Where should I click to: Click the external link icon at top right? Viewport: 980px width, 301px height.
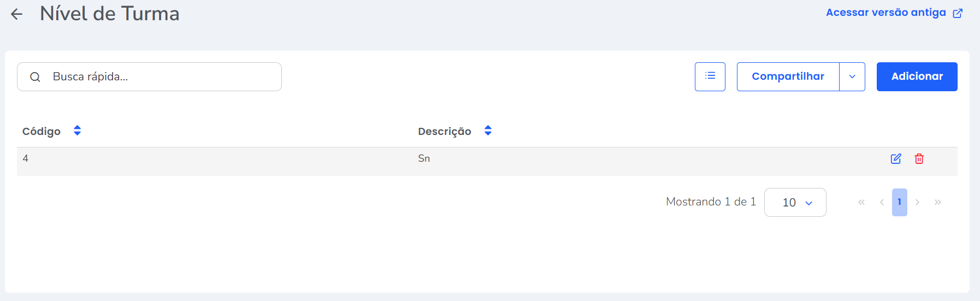point(958,13)
